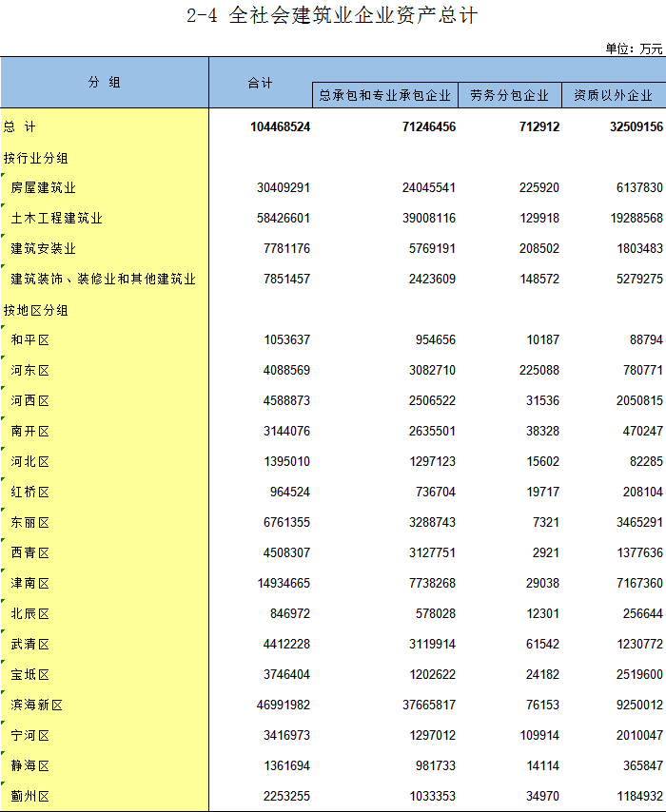Select the 合计 column header
The width and height of the screenshot is (666, 812).
260,83
